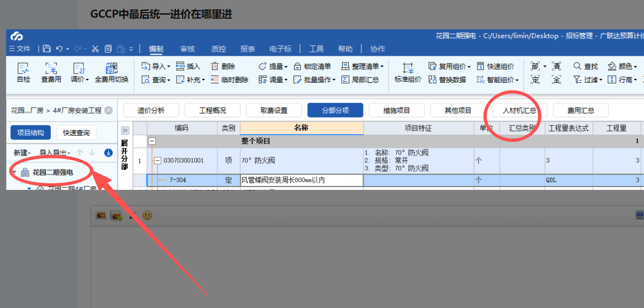Click the 查找 magnifier button

click(x=586, y=66)
